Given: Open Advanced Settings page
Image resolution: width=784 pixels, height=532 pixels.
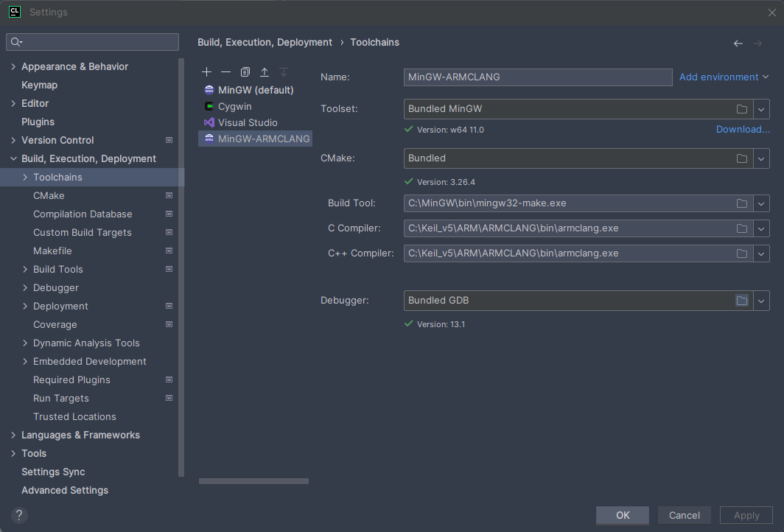Looking at the screenshot, I should [65, 491].
